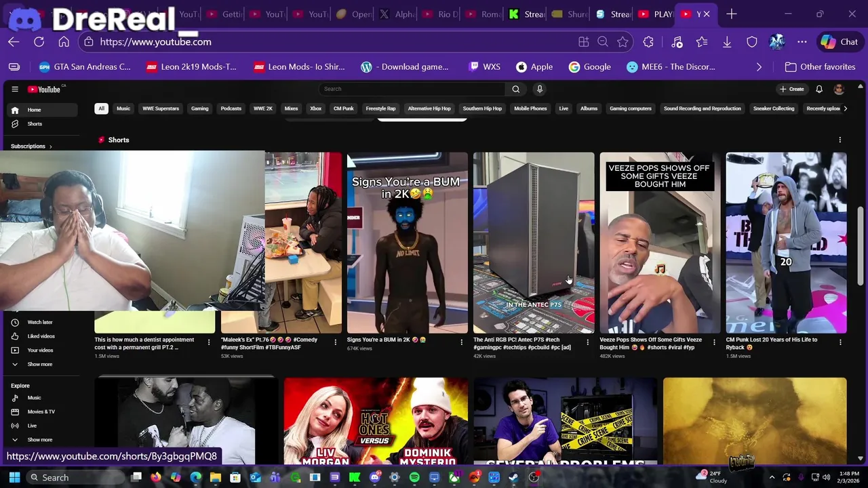Open Discord from the taskbar

tap(374, 477)
